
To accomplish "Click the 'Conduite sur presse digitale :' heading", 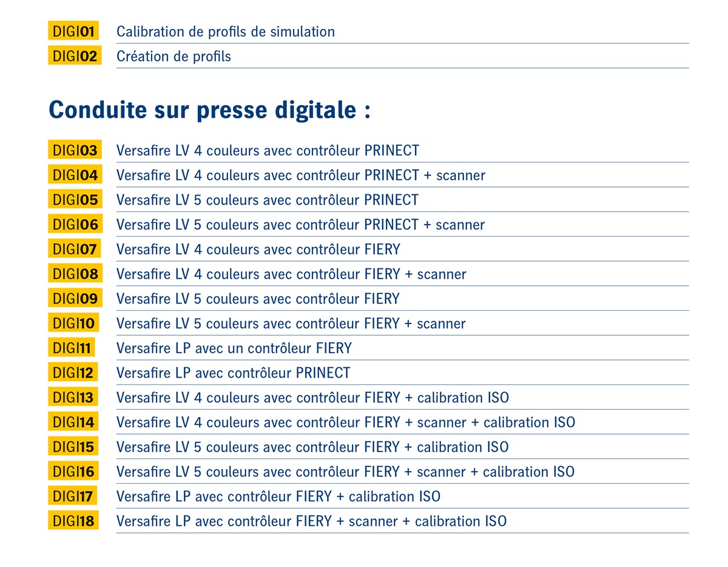I will (x=209, y=110).
